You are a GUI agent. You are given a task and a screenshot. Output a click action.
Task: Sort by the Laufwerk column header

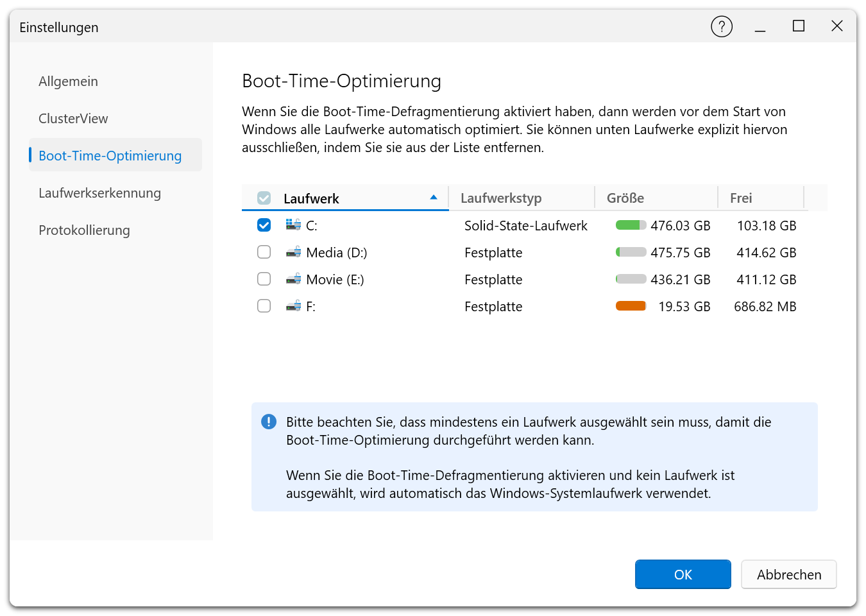(345, 198)
